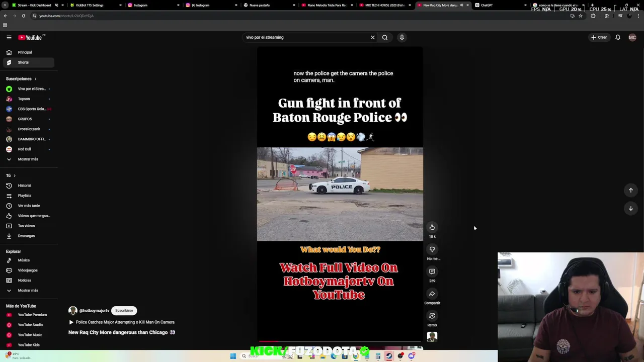
Task: Open @hotboymajortv channel name
Action: click(x=94, y=311)
